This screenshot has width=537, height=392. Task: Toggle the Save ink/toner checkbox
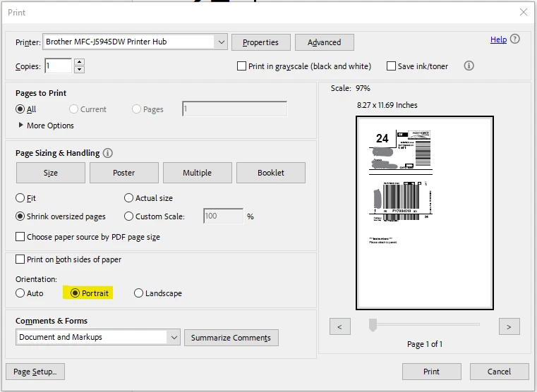(391, 66)
